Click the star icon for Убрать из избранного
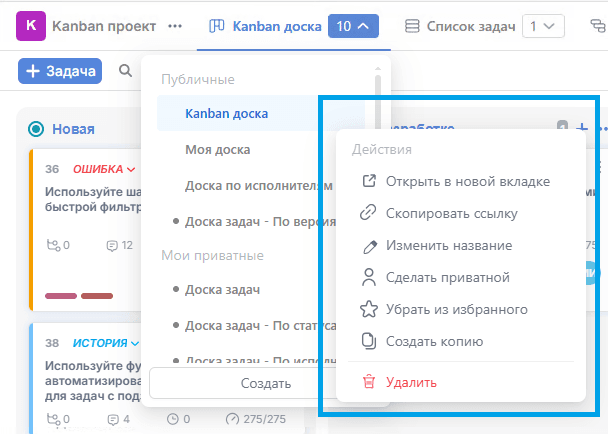 click(368, 310)
